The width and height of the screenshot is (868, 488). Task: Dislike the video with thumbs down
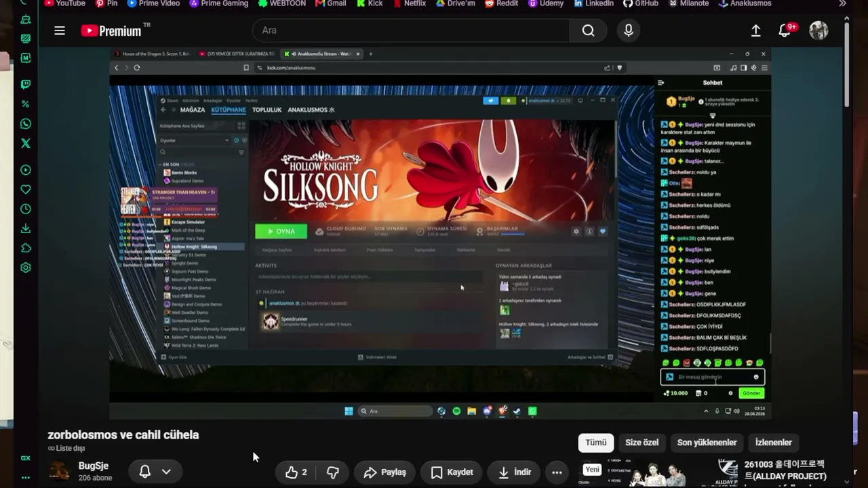coord(333,472)
